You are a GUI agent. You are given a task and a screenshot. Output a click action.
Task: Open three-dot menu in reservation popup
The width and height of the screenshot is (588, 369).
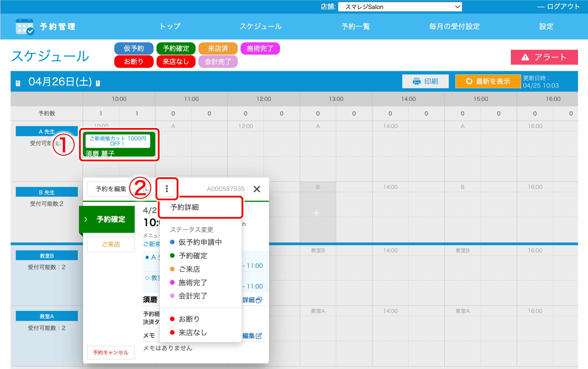click(x=167, y=189)
